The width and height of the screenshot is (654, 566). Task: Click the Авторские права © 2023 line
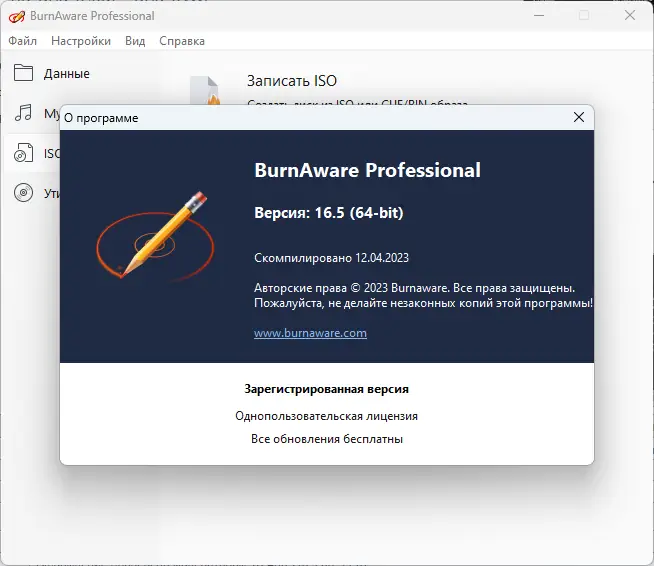click(415, 288)
